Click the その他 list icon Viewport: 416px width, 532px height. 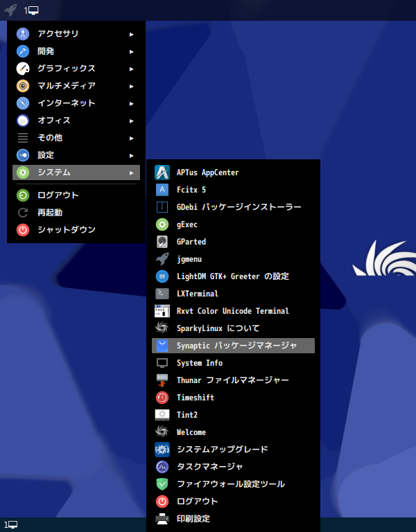click(x=23, y=137)
